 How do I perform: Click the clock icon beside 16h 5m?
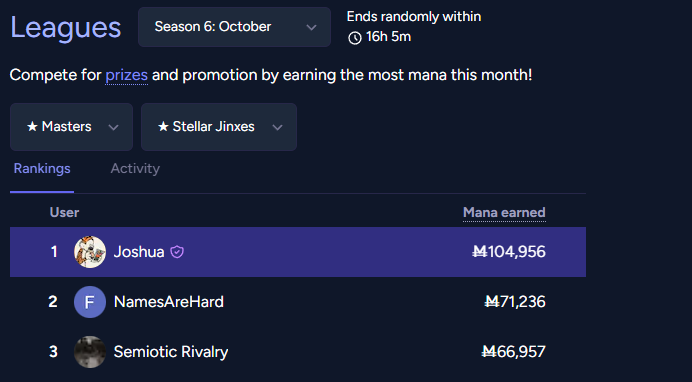(x=355, y=38)
